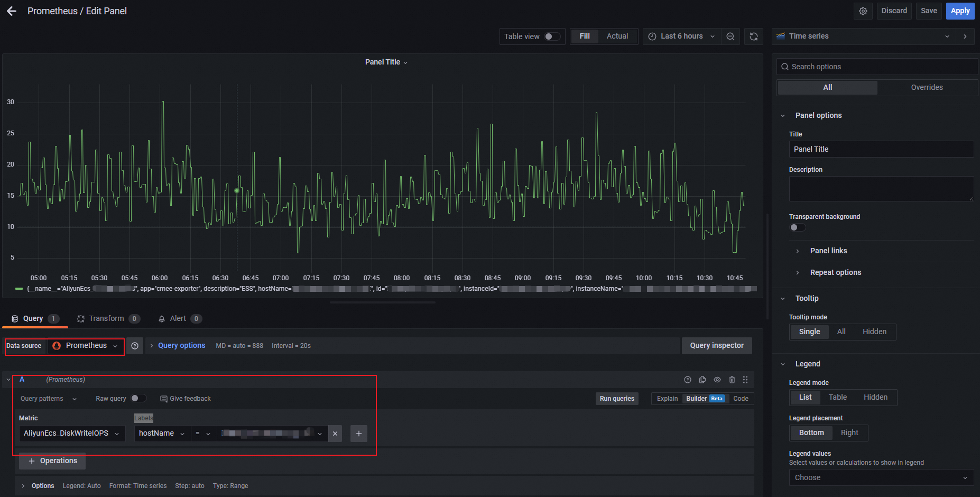Click the Search options magnifier icon

[785, 67]
